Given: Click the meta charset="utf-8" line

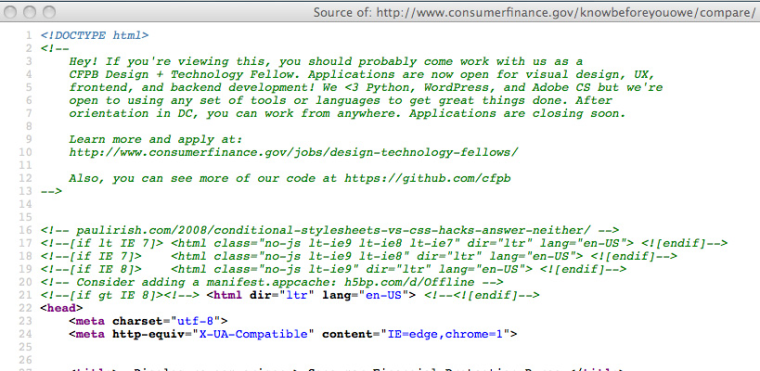Looking at the screenshot, I should [x=148, y=322].
